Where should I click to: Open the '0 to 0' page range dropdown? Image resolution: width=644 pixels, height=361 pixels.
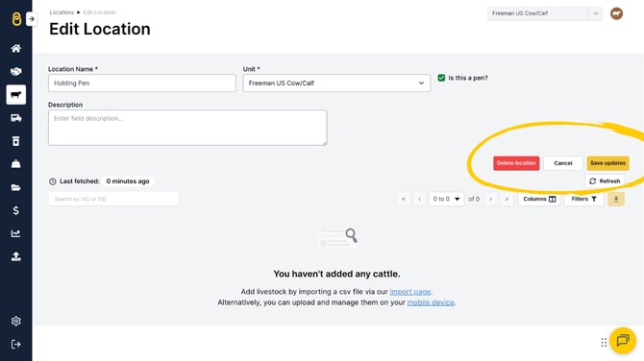pyautogui.click(x=446, y=199)
